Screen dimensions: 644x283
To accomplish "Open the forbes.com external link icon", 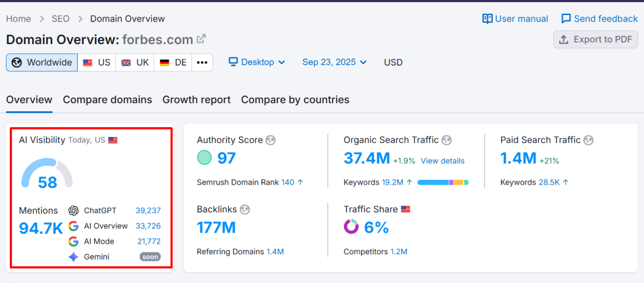I will pos(202,39).
